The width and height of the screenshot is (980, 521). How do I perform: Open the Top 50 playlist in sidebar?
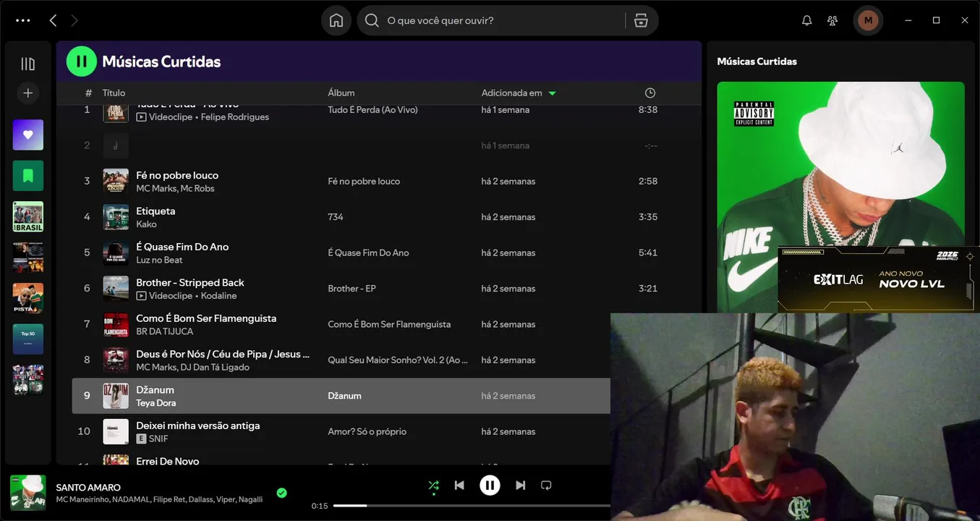click(28, 339)
